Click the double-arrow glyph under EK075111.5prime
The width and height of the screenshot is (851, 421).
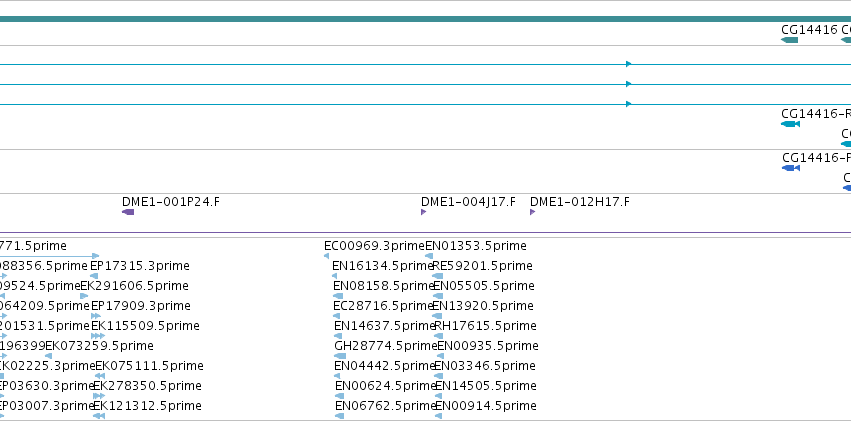point(100,376)
